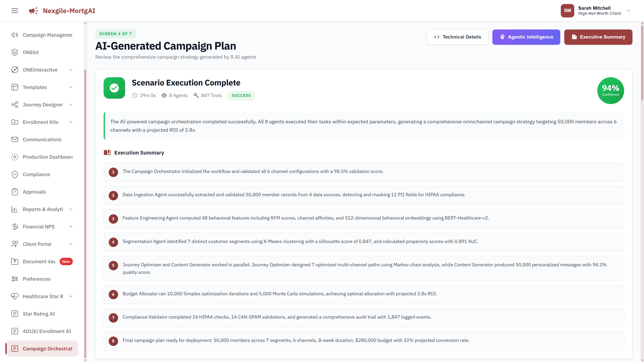Click the Healthcare Star Rating heart icon
The height and width of the screenshot is (362, 644).
click(14, 296)
